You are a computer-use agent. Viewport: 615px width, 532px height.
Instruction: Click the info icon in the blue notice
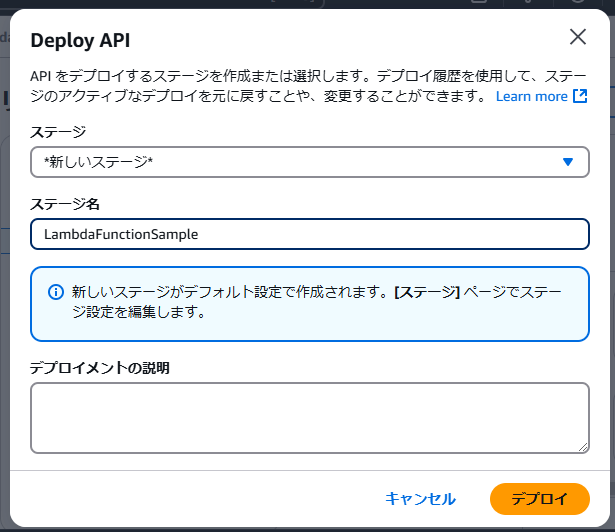point(56,292)
